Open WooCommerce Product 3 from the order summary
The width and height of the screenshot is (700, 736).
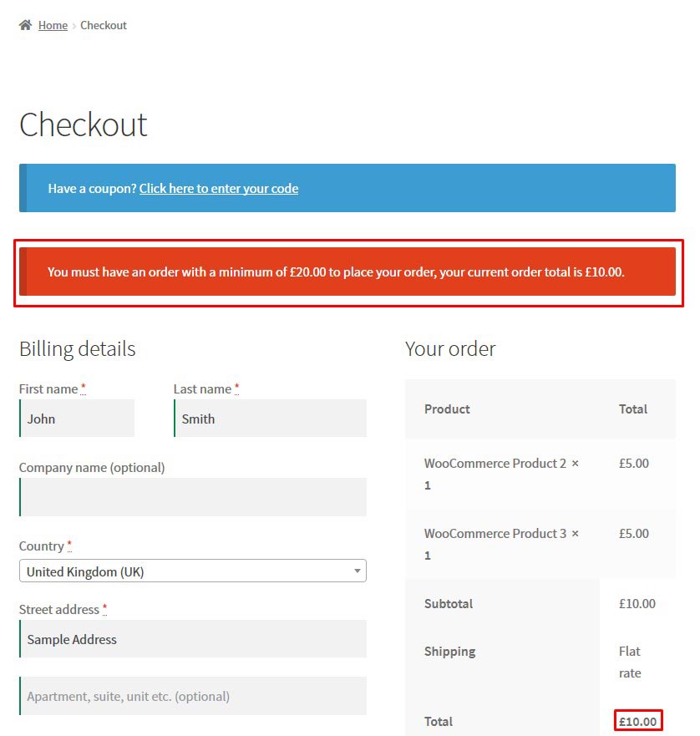tap(492, 533)
